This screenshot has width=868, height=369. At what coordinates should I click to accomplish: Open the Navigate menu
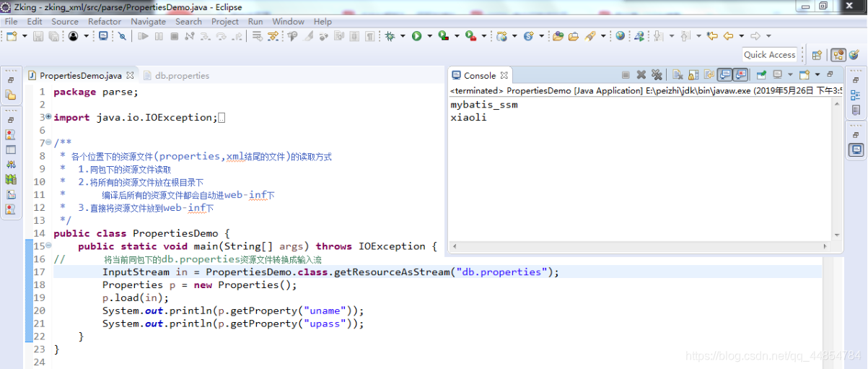[148, 22]
